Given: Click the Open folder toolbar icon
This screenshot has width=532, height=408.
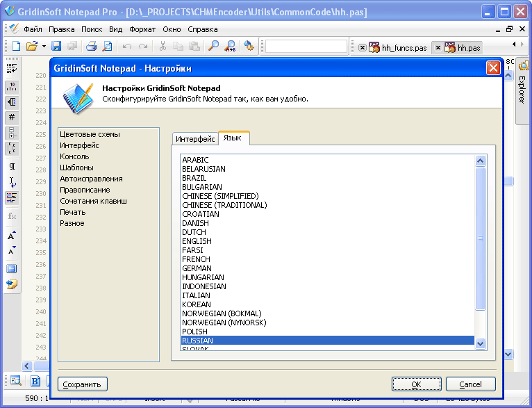Looking at the screenshot, I should point(32,46).
